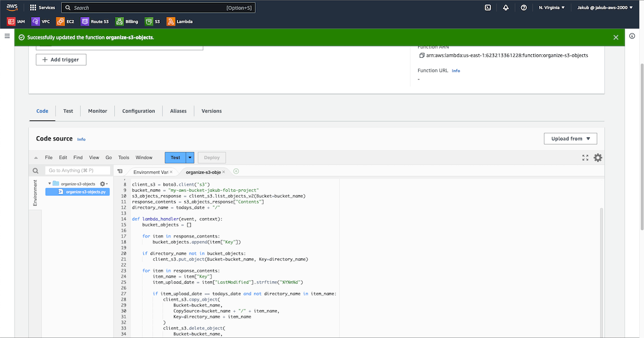644x338 pixels.
Task: Expand the Test button dropdown arrow
Action: [x=190, y=157]
